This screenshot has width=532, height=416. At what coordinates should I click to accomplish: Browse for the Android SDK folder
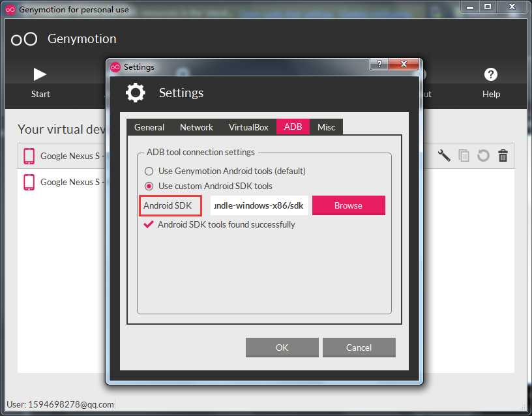click(348, 205)
